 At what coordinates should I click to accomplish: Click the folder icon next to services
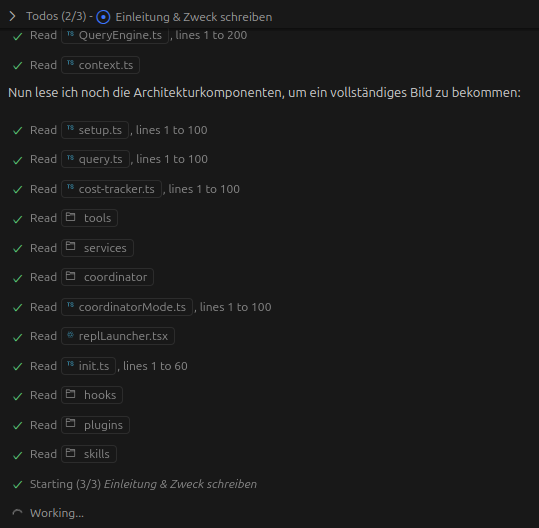(70, 246)
